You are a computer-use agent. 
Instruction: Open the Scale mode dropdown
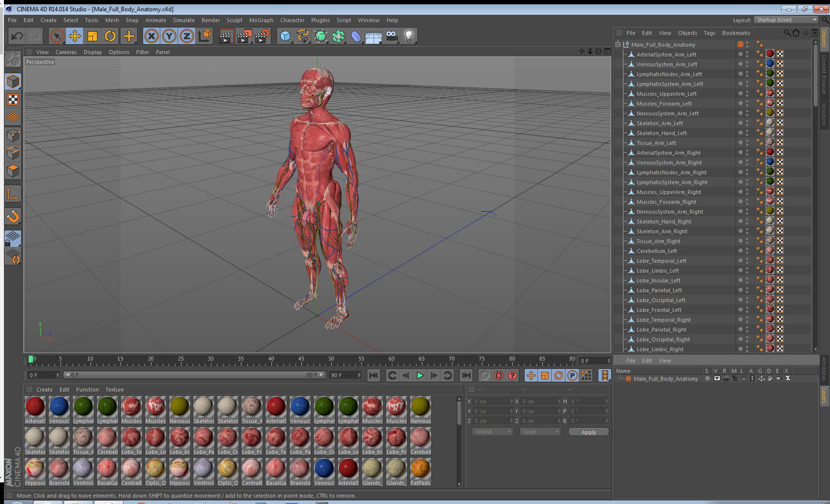(540, 432)
